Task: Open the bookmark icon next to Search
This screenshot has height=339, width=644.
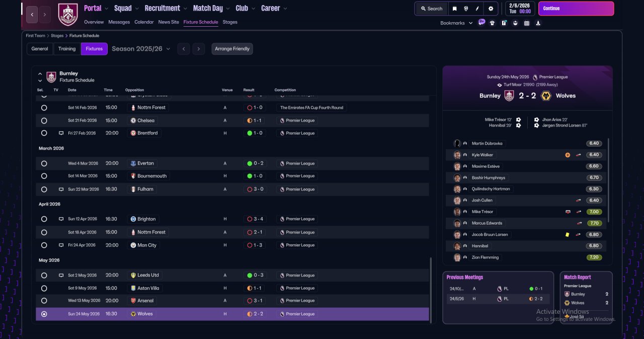Action: point(455,9)
